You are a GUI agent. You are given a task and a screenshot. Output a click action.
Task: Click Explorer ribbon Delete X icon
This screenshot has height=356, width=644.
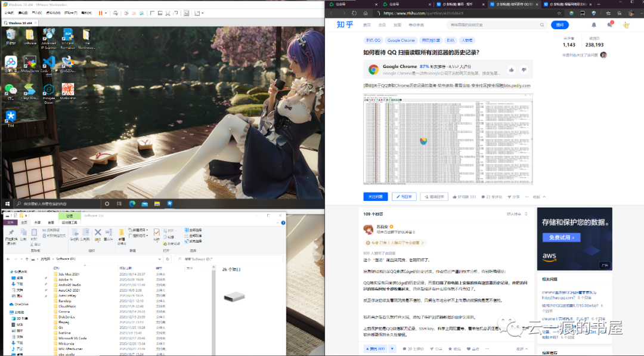pyautogui.click(x=98, y=234)
